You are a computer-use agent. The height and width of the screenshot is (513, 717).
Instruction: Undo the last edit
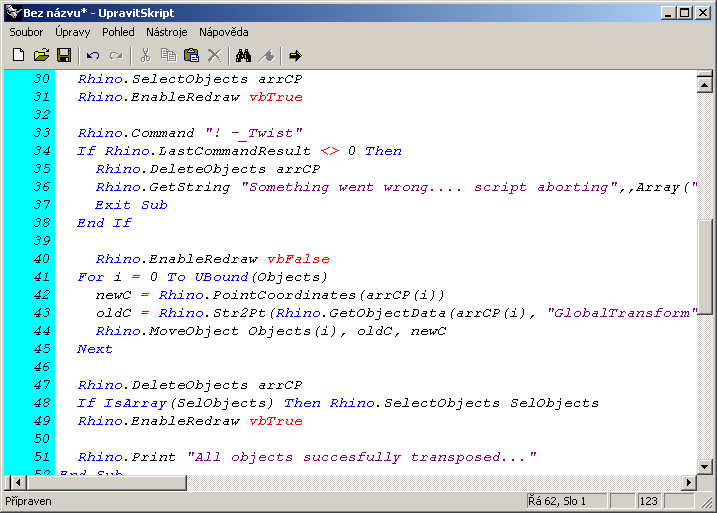coord(93,55)
